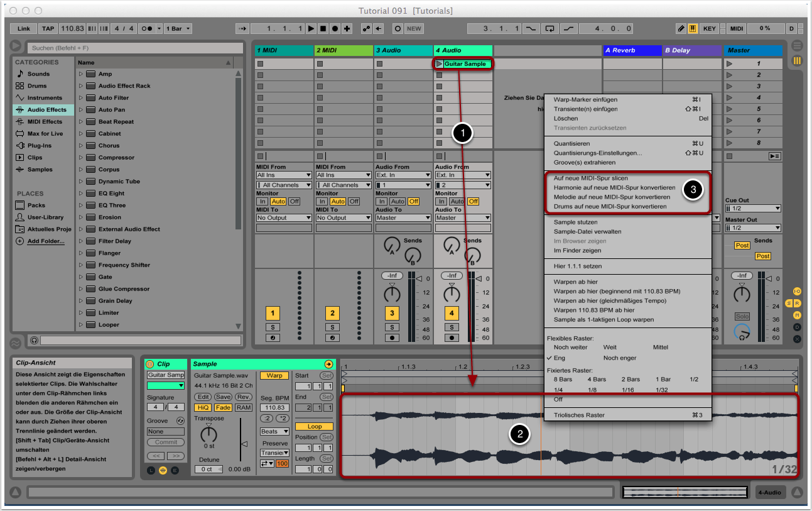The height and width of the screenshot is (511, 812).
Task: Select 'Auf neue MIDI-Spur slicen' menu item
Action: pos(590,179)
